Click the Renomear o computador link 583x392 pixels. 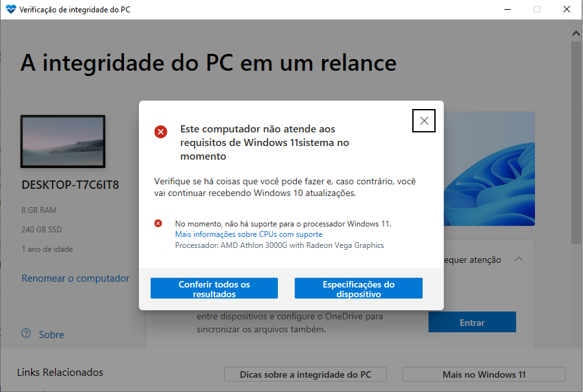coord(75,278)
